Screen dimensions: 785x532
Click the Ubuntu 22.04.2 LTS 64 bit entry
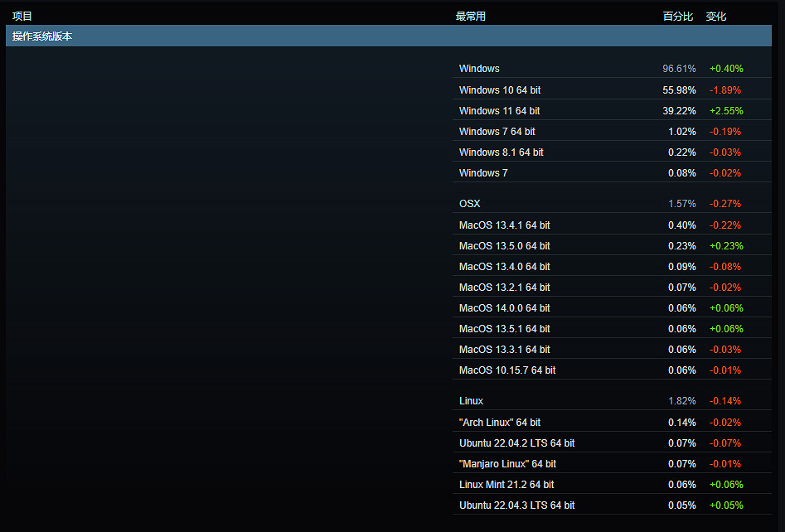coord(516,443)
